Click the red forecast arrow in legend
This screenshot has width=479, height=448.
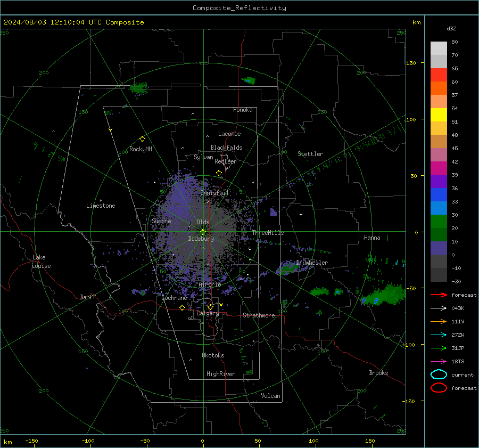pos(439,295)
